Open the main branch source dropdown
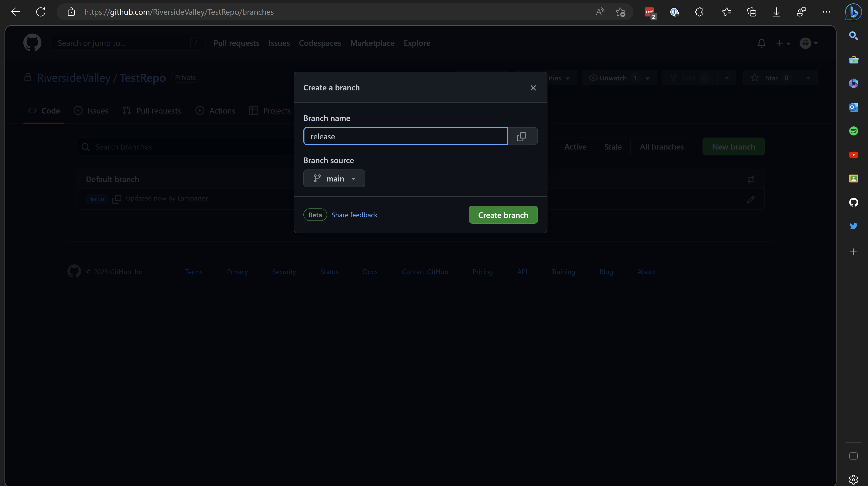This screenshot has width=868, height=486. point(334,178)
